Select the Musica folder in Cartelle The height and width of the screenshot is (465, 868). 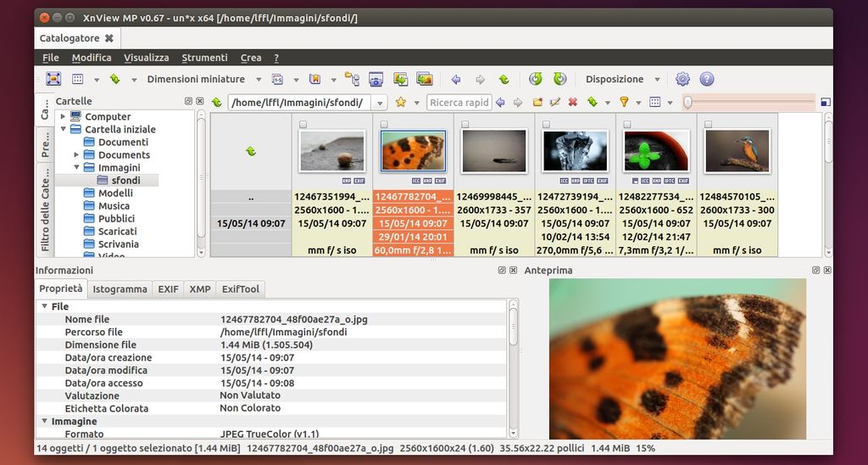tap(114, 205)
